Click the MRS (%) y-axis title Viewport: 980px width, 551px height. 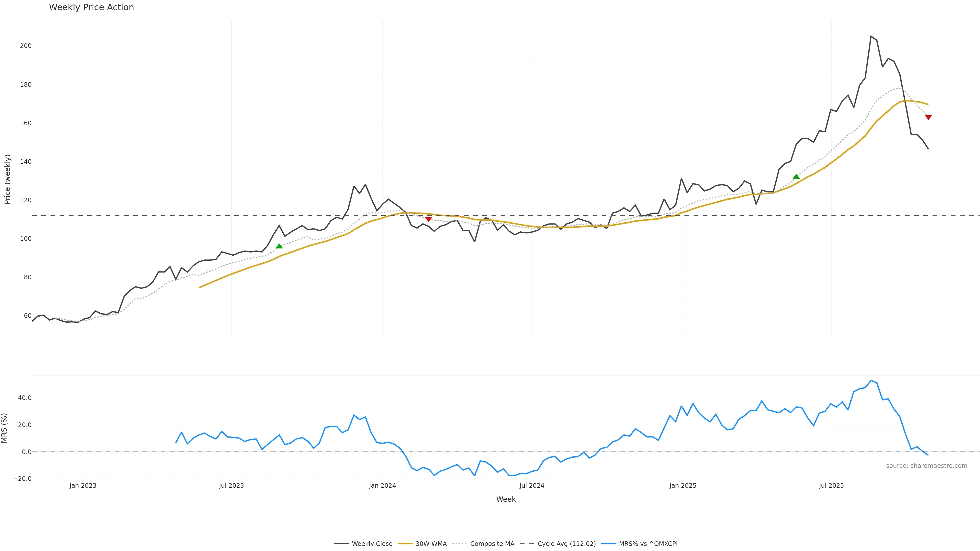[x=5, y=428]
